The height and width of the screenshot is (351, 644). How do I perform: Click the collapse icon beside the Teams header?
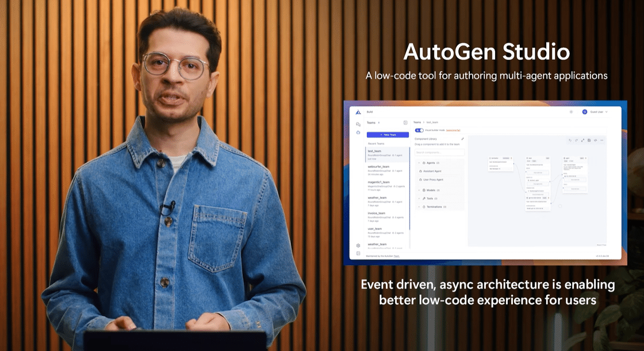click(x=405, y=123)
